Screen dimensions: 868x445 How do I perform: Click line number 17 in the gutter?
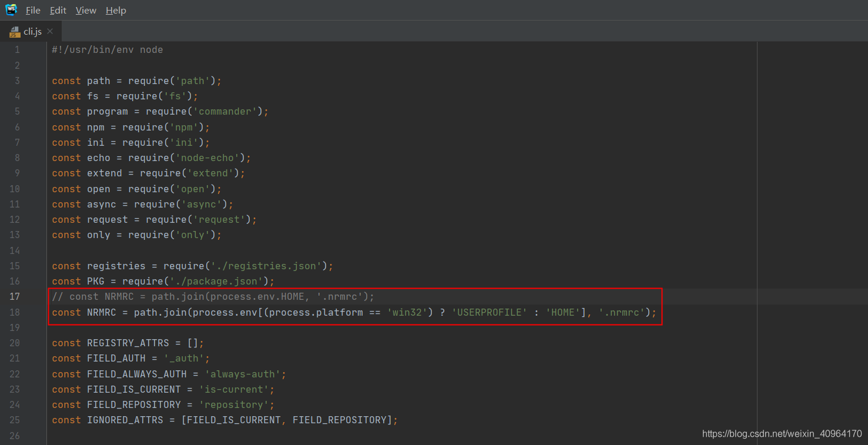15,297
